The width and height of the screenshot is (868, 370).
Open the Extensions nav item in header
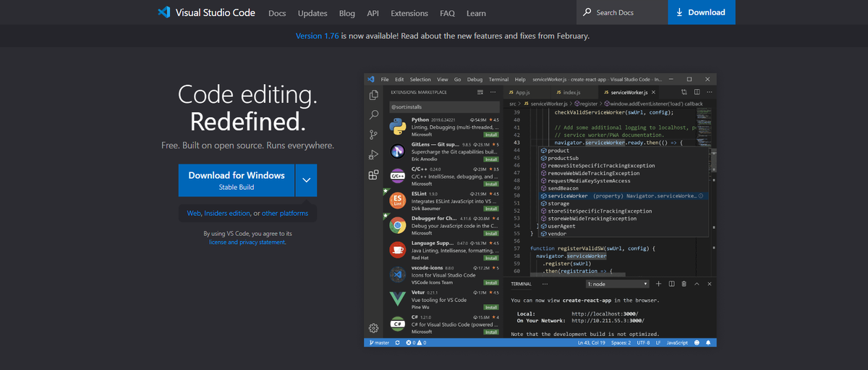click(x=409, y=13)
